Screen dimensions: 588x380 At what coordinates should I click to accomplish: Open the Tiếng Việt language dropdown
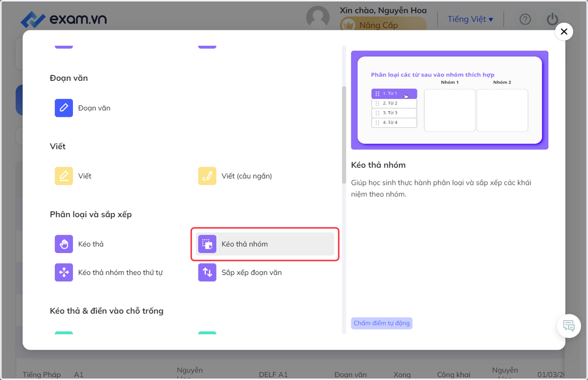470,19
